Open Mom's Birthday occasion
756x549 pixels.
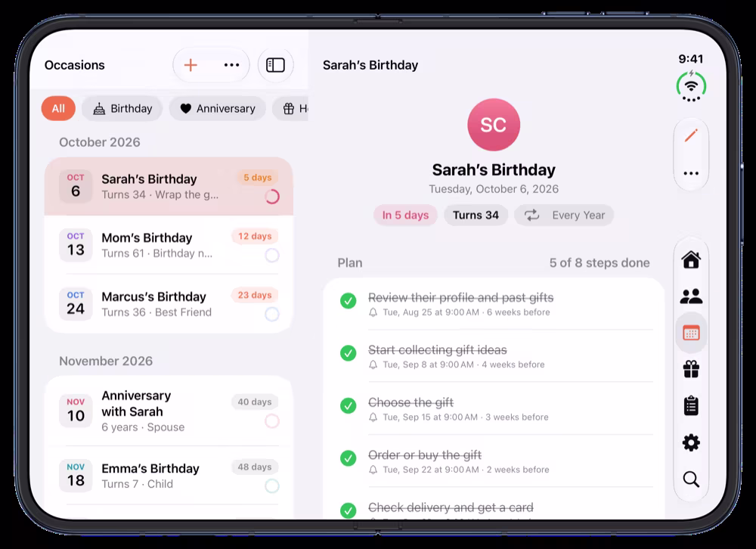169,245
